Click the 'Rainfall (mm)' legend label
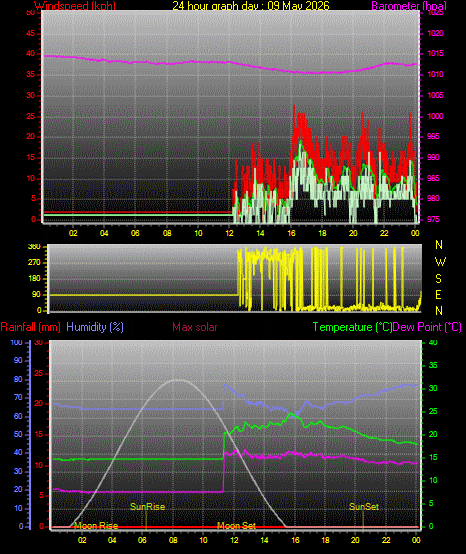This screenshot has height=554, width=466. point(30,327)
